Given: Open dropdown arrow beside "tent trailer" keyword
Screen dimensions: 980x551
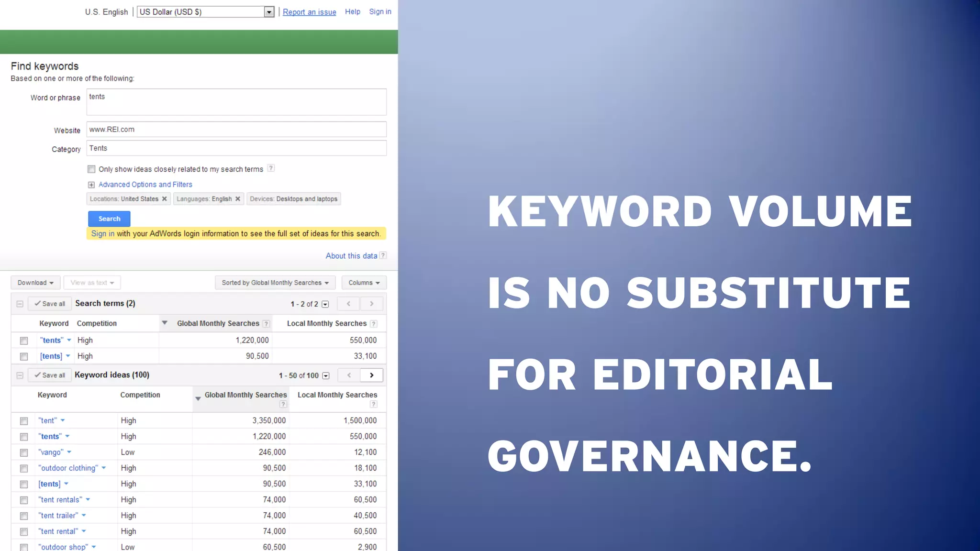Looking at the screenshot, I should click(84, 515).
